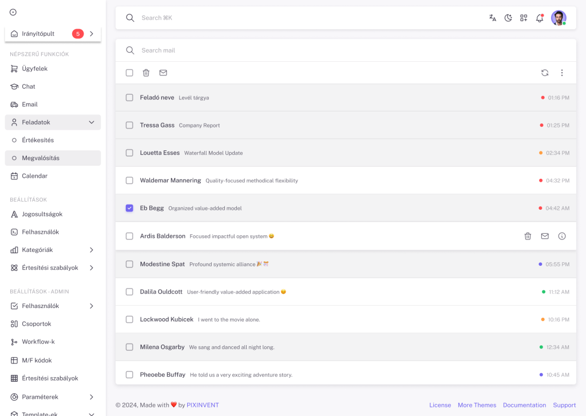Image resolution: width=586 pixels, height=416 pixels.
Task: Open the PIXINVENT link
Action: (203, 405)
